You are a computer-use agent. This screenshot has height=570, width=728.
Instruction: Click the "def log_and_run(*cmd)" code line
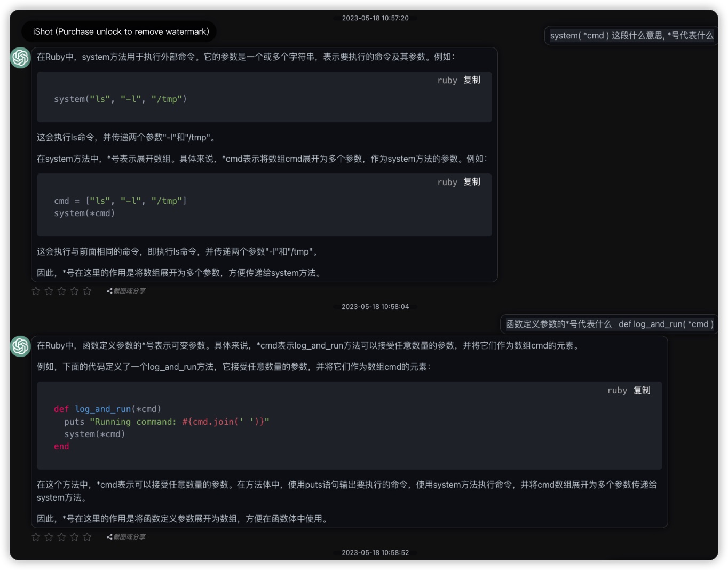pyautogui.click(x=107, y=409)
